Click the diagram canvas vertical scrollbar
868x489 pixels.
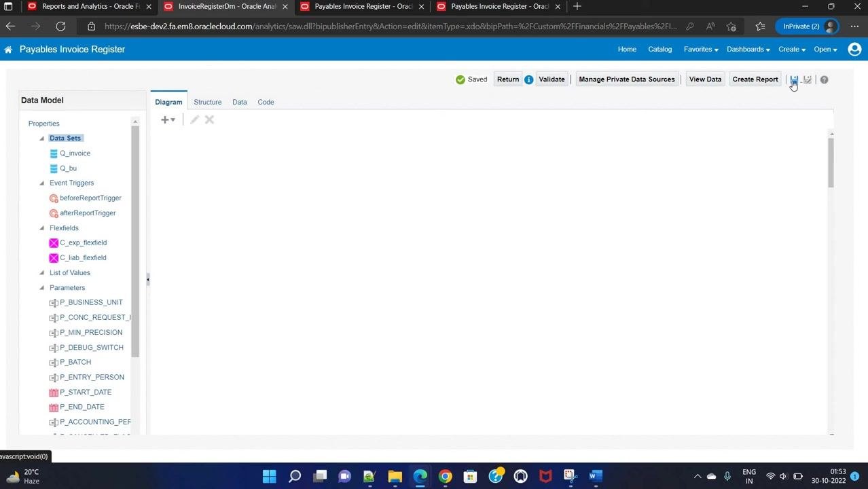click(831, 163)
